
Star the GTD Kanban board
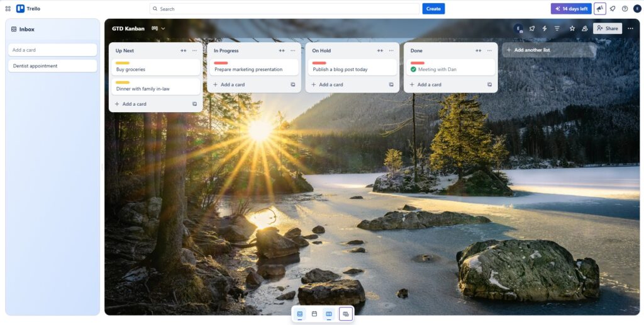[x=572, y=28]
